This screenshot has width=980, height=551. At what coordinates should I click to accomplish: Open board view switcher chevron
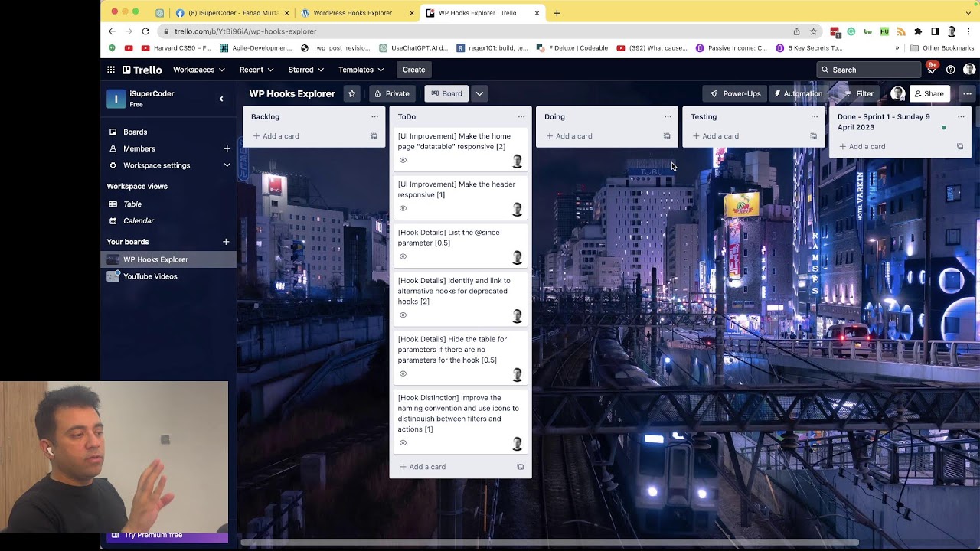pyautogui.click(x=479, y=93)
